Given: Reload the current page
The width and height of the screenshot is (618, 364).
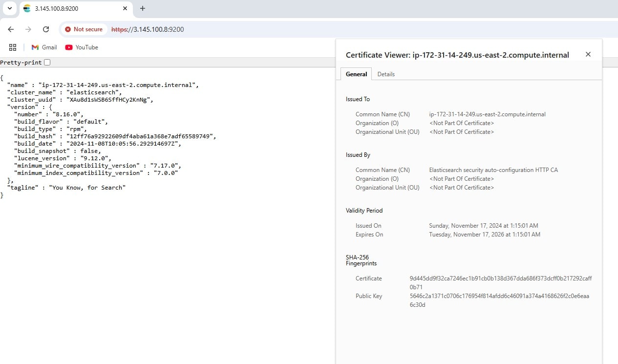Looking at the screenshot, I should [x=46, y=29].
